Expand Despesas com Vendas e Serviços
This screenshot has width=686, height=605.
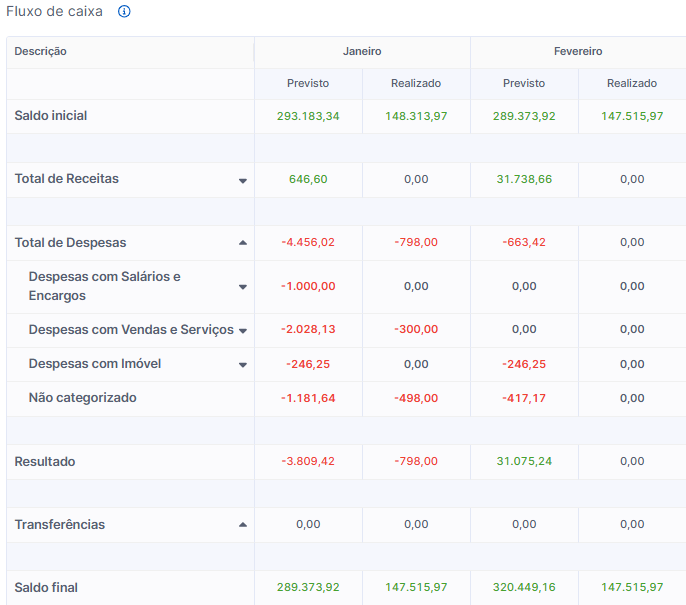243,331
